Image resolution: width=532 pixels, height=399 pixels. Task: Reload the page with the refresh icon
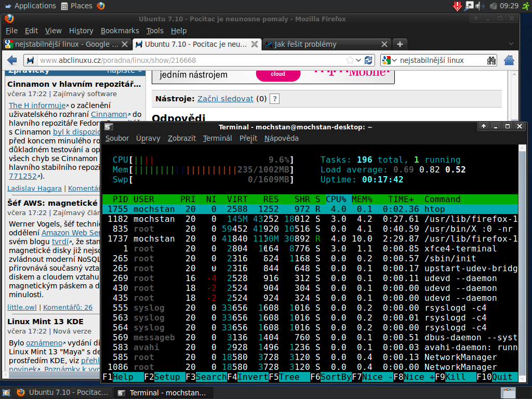(368, 60)
